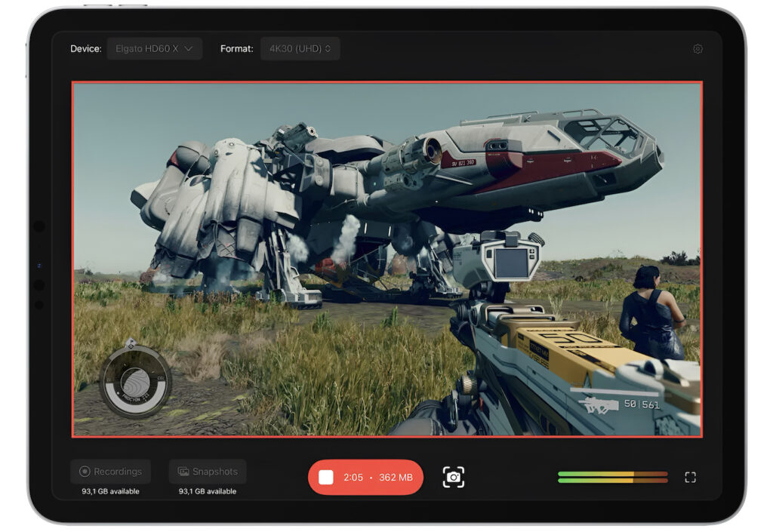Switch to the Snapshots section
The width and height of the screenshot is (773, 532).
pos(207,471)
